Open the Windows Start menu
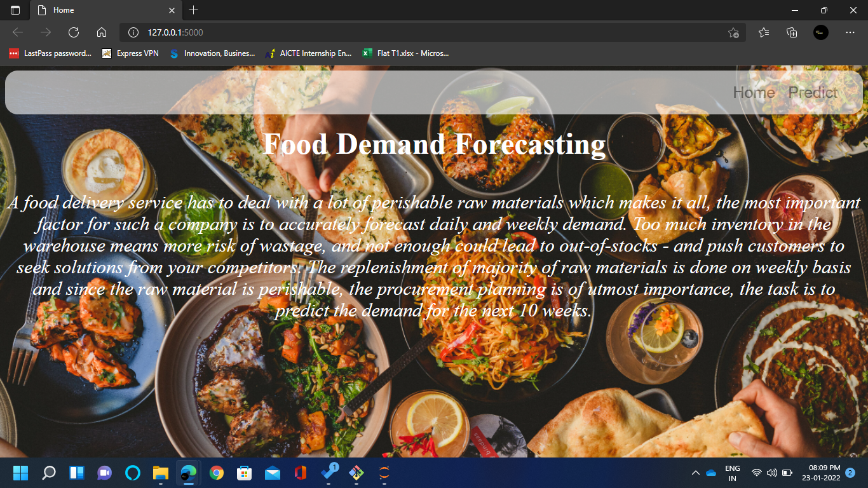 tap(21, 473)
